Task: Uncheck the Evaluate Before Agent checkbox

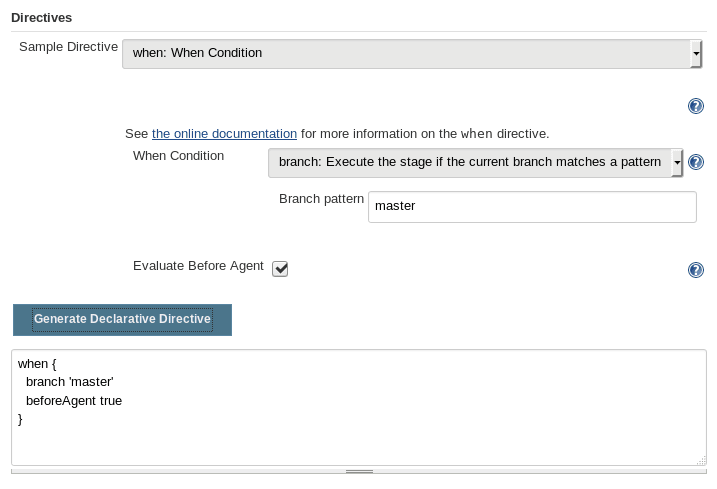Action: pos(280,269)
